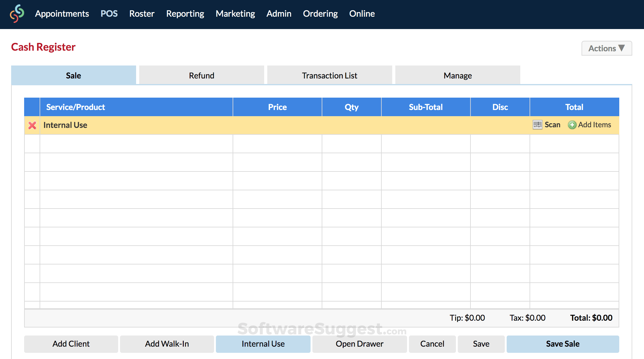
Task: Expand the Actions dropdown
Action: [606, 49]
